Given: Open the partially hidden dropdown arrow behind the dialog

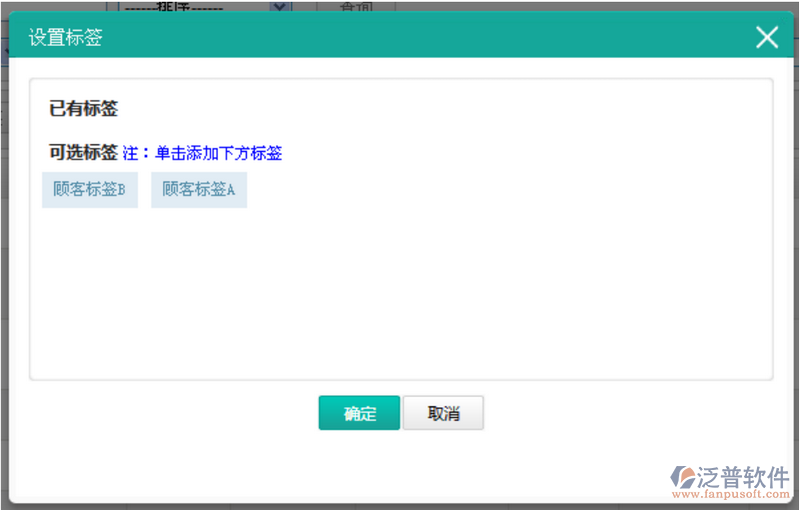Looking at the screenshot, I should tap(280, 6).
